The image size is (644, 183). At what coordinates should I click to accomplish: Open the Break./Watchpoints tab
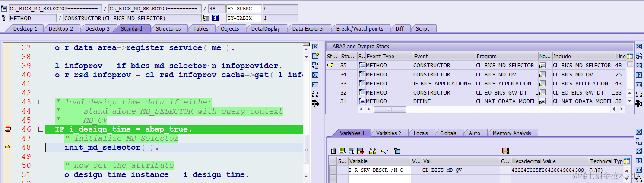coord(360,28)
